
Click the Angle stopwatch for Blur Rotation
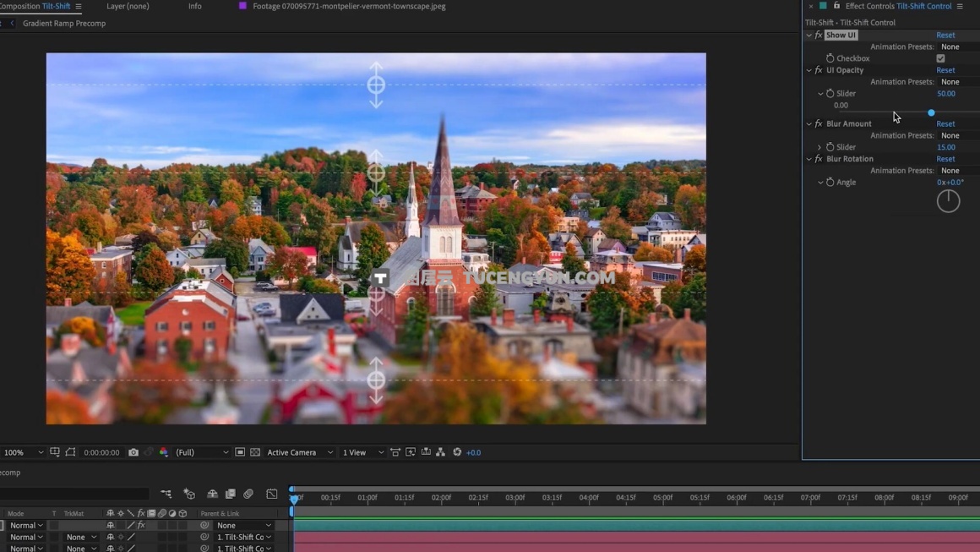click(x=830, y=182)
